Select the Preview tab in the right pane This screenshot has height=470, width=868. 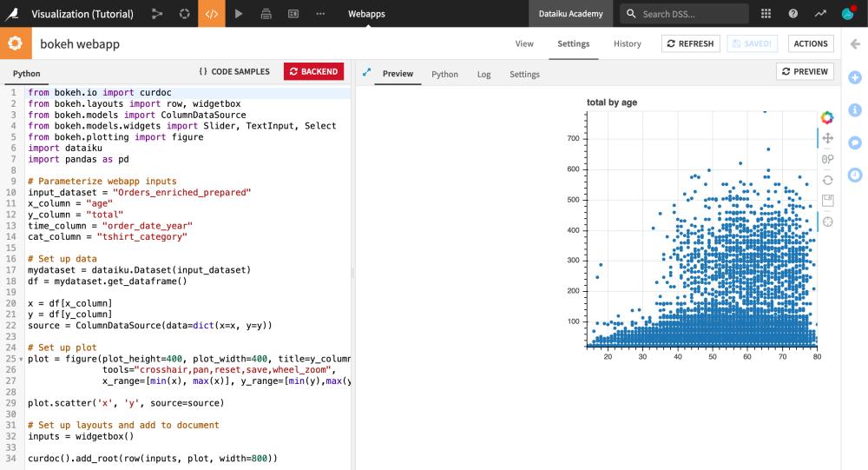pos(398,74)
